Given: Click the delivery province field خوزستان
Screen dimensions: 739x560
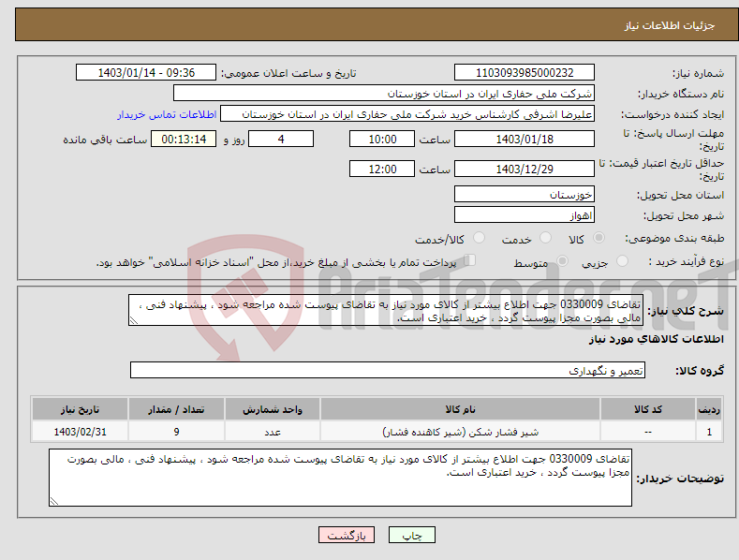Looking at the screenshot, I should 525,194.
